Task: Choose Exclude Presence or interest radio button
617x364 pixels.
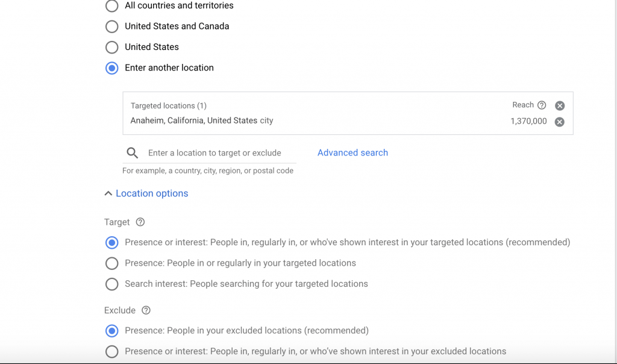Action: pyautogui.click(x=111, y=351)
